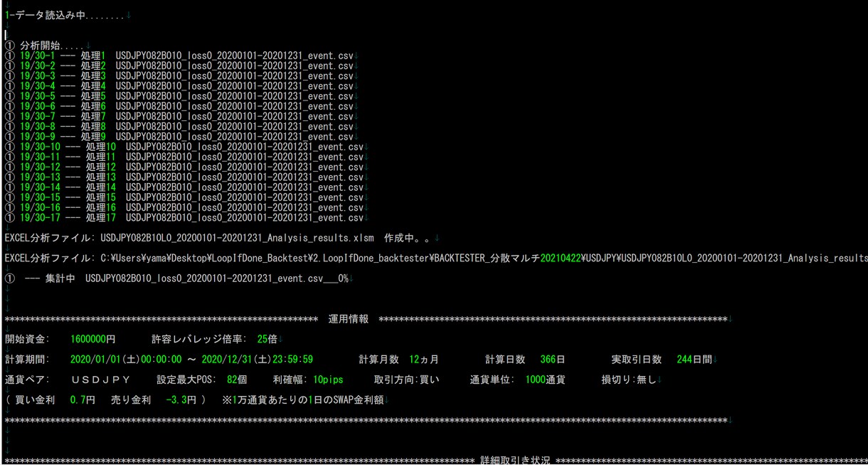
Task: Select the "Analysis_results.xlsm 作成中" line
Action: 218,236
